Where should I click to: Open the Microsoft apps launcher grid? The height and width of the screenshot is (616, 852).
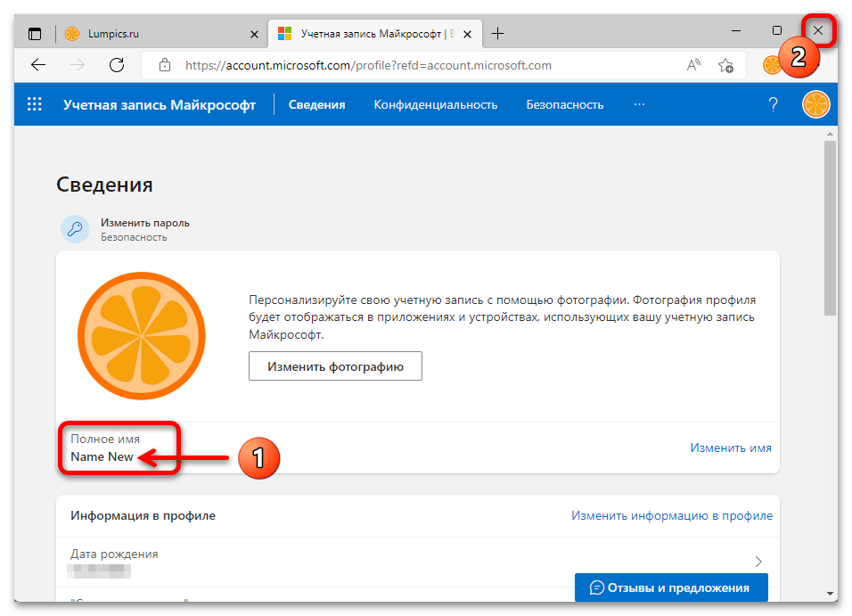point(34,104)
